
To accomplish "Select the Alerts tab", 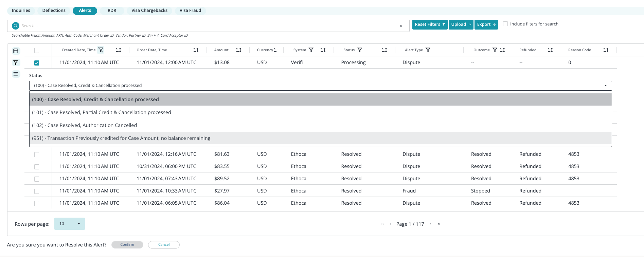I will click(85, 11).
